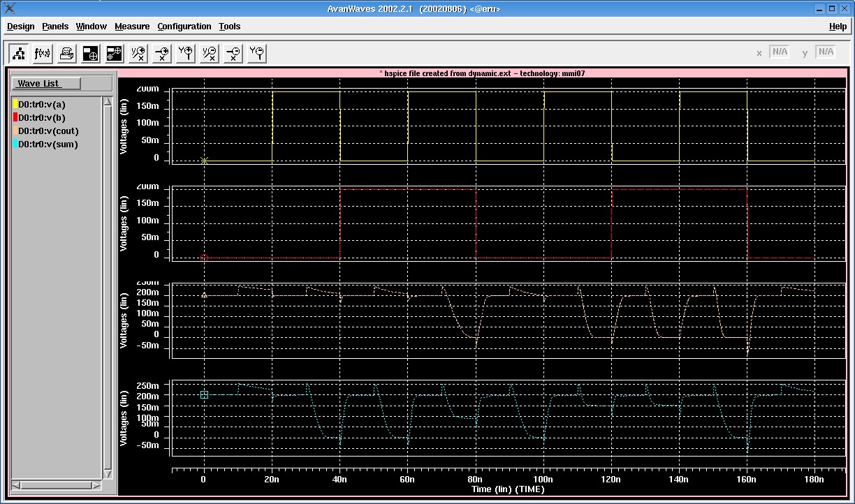
Task: Click wave list horizontal scrollbar left arrow
Action: click(17, 485)
